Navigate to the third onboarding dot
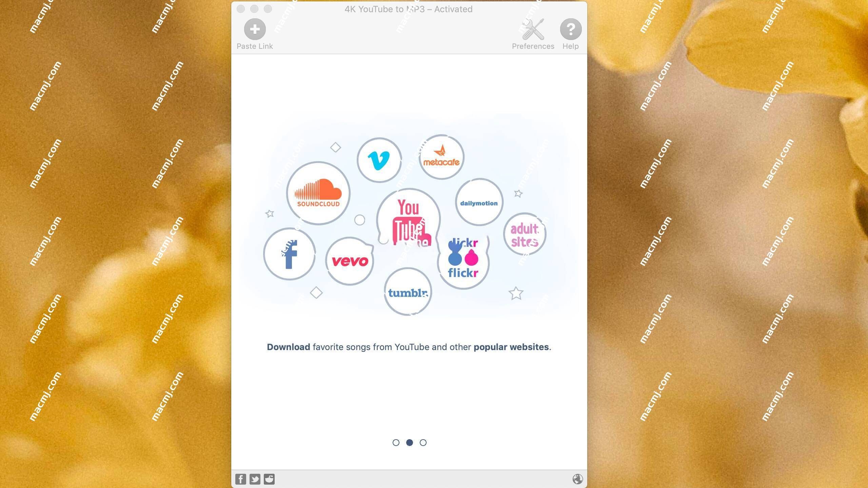Screen dimensions: 868x488 423,442
